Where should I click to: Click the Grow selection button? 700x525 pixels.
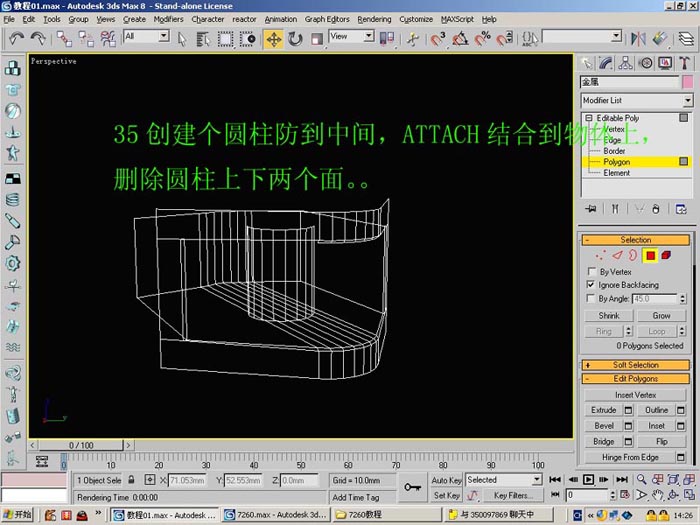point(661,316)
